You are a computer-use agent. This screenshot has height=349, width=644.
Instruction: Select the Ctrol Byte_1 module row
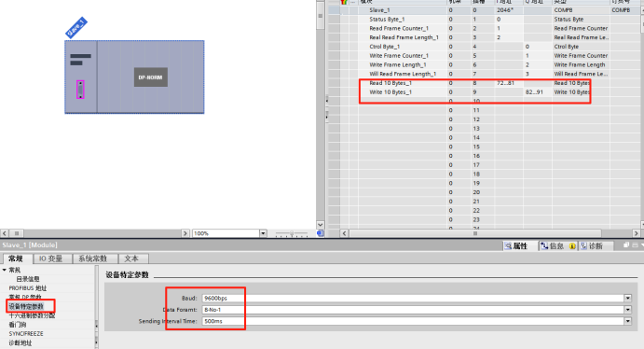485,47
